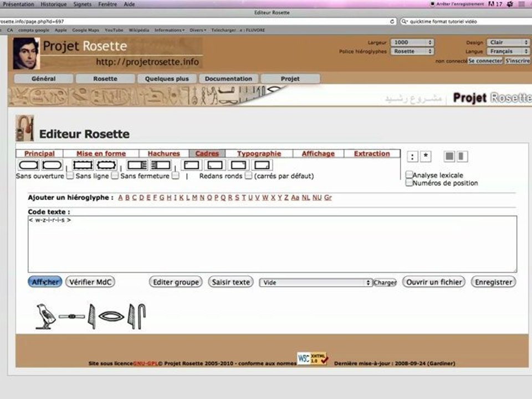
Task: Open the Signets menu in menu bar
Action: 83,4
